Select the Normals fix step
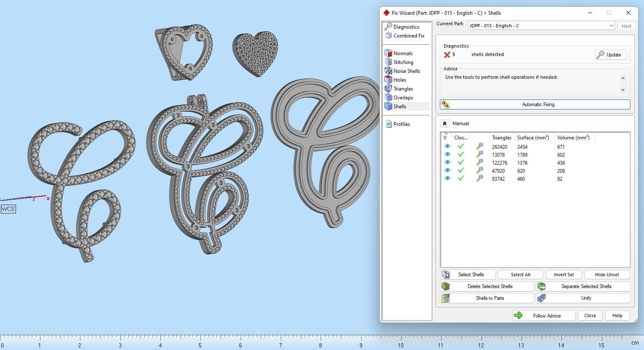 click(403, 53)
